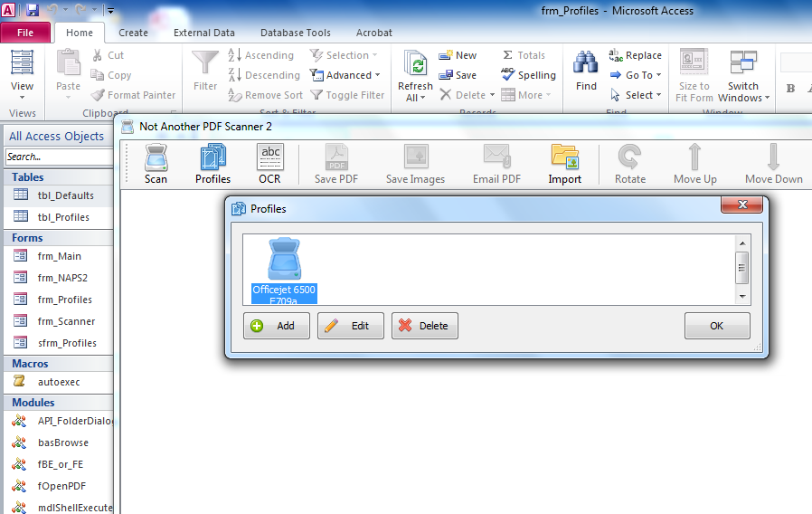Viewport: 812px width, 514px height.
Task: Click the Cut scissors icon
Action: (x=97, y=55)
